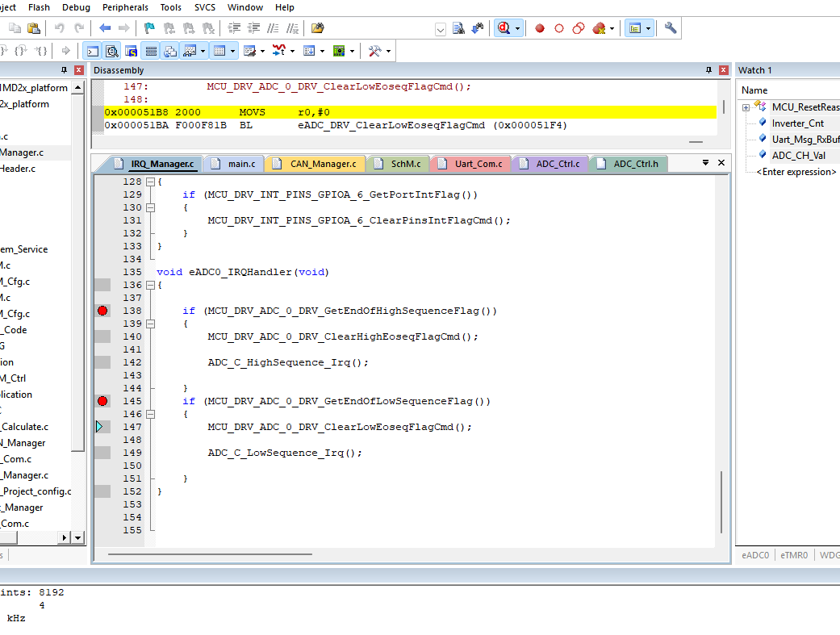The image size is (840, 635).
Task: Toggle the Registers window icon
Action: point(151,51)
